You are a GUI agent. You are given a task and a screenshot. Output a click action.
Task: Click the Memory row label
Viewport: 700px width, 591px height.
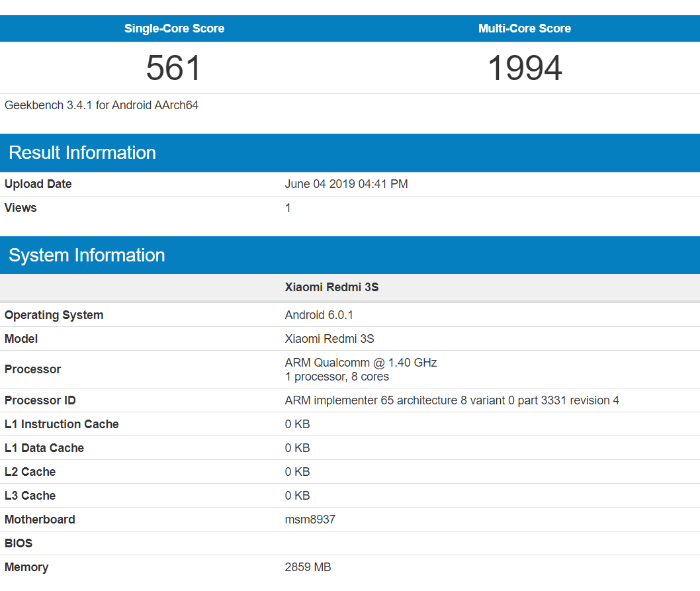click(26, 567)
